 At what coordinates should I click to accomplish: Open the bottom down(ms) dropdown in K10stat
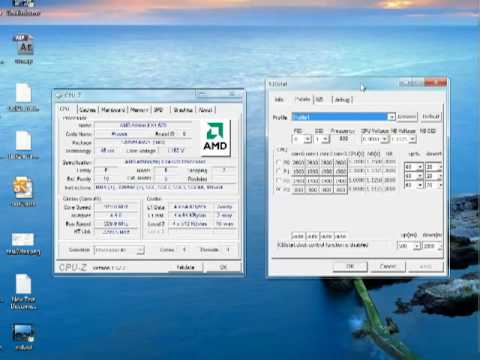432,246
